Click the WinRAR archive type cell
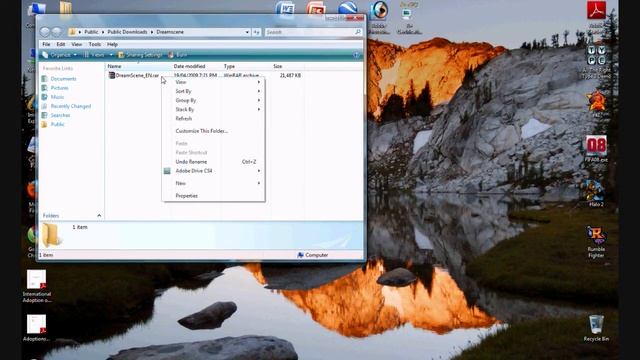The image size is (640, 360). [x=242, y=76]
